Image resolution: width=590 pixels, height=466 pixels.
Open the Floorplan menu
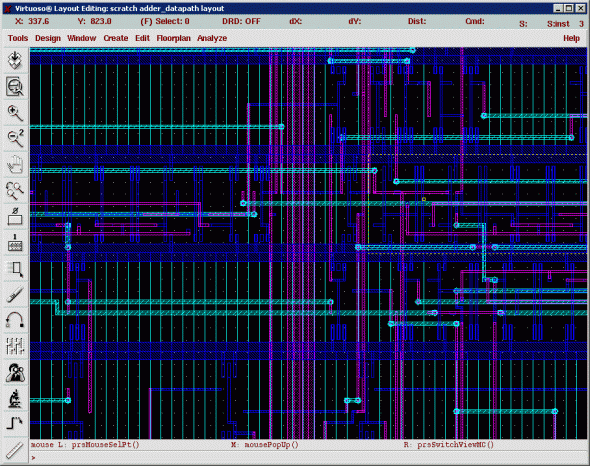pyautogui.click(x=173, y=38)
